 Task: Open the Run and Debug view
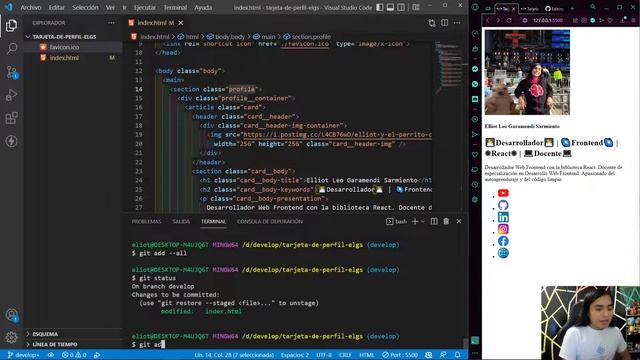point(11,95)
